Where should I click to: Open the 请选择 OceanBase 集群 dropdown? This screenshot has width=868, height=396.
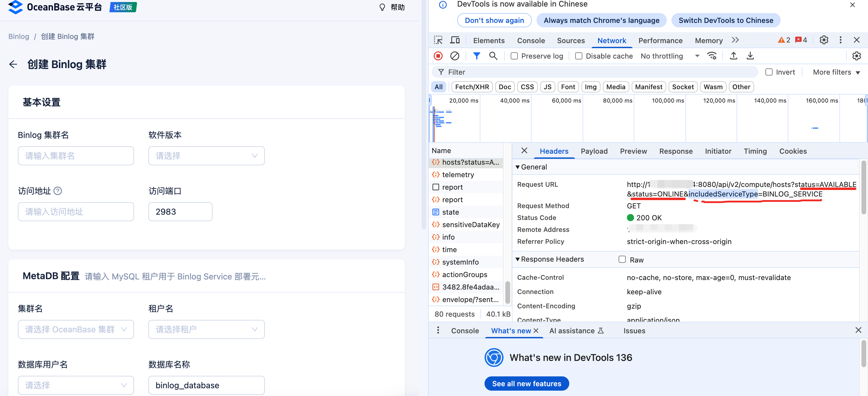tap(76, 329)
